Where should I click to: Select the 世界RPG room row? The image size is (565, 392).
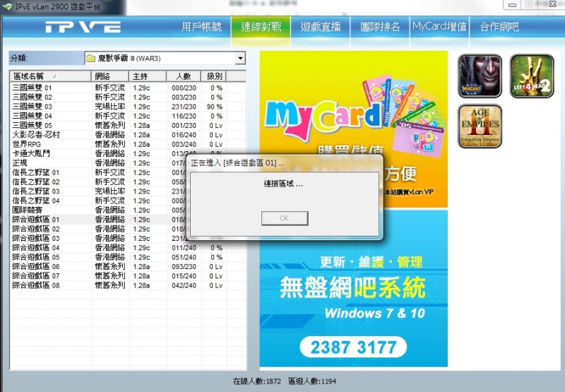[x=128, y=144]
